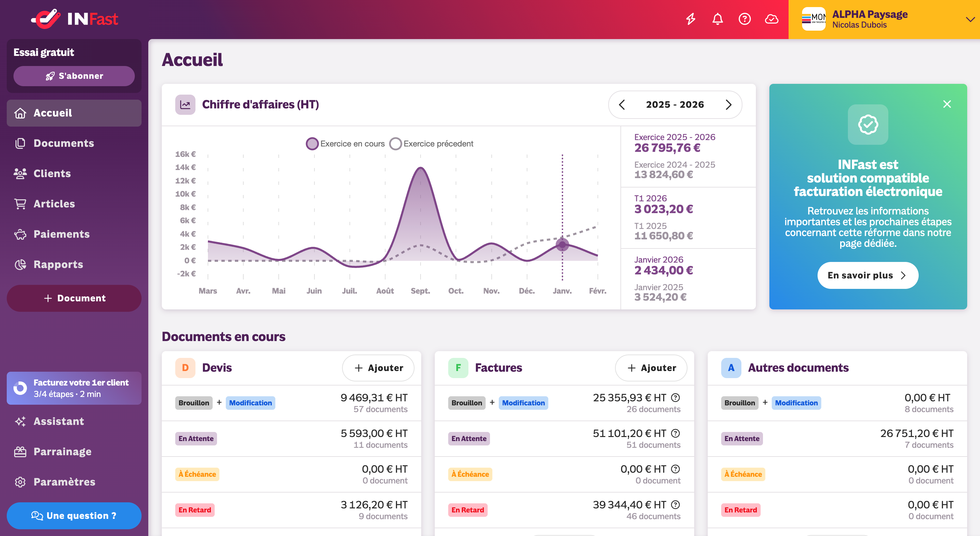Toggle the Exercice en cours legend marker

click(312, 144)
